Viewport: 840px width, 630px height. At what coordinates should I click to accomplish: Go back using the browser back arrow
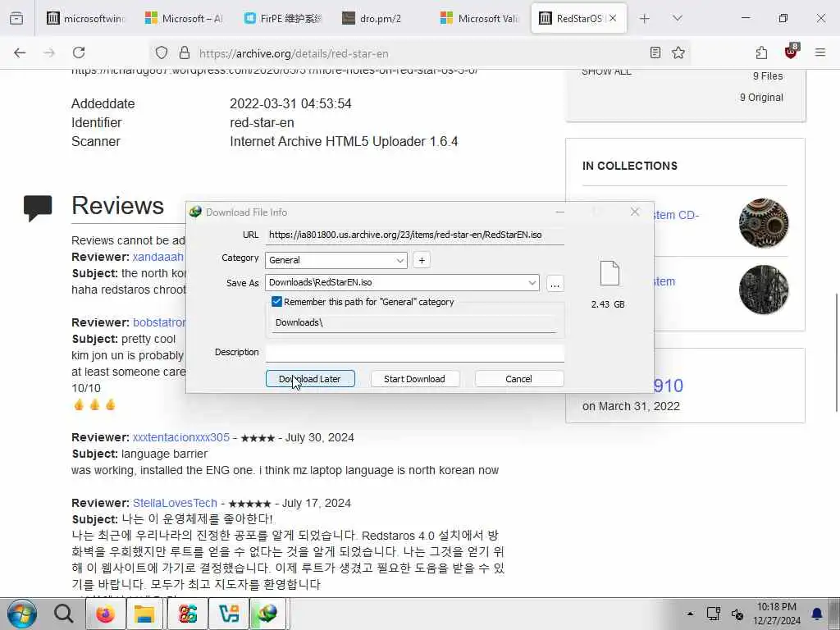20,52
